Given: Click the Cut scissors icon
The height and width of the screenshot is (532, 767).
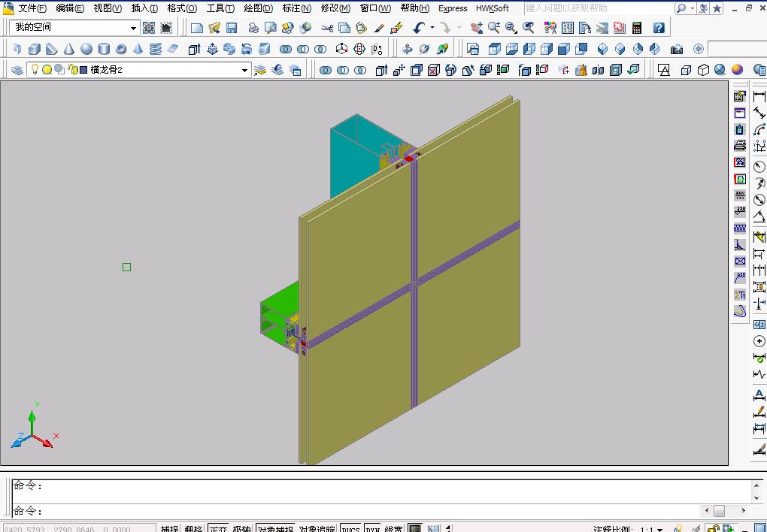Looking at the screenshot, I should 327,28.
